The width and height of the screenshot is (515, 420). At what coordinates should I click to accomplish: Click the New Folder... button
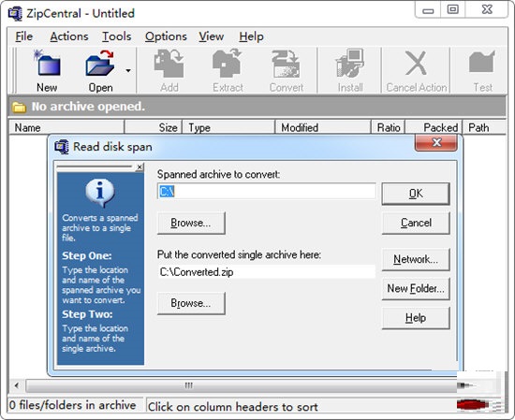(416, 288)
